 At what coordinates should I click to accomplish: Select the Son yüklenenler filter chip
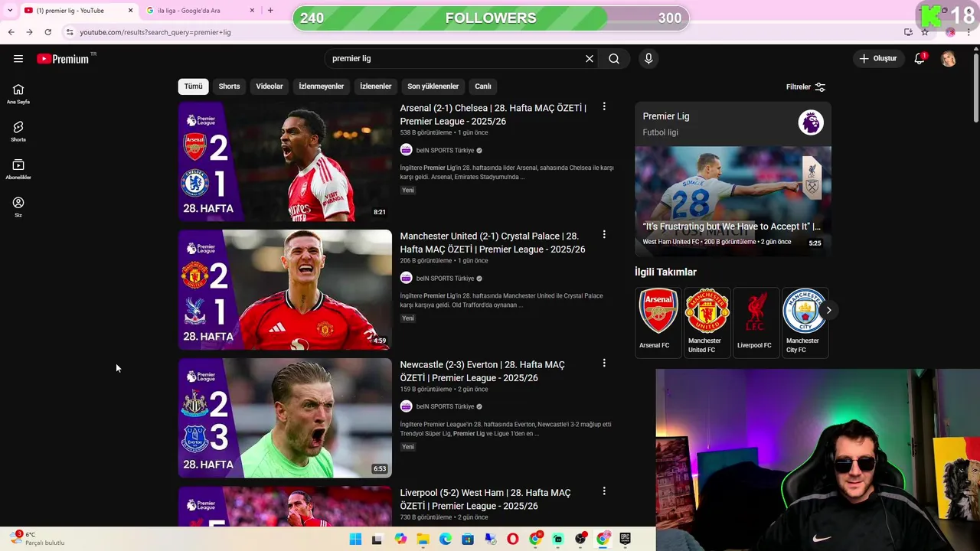[433, 86]
